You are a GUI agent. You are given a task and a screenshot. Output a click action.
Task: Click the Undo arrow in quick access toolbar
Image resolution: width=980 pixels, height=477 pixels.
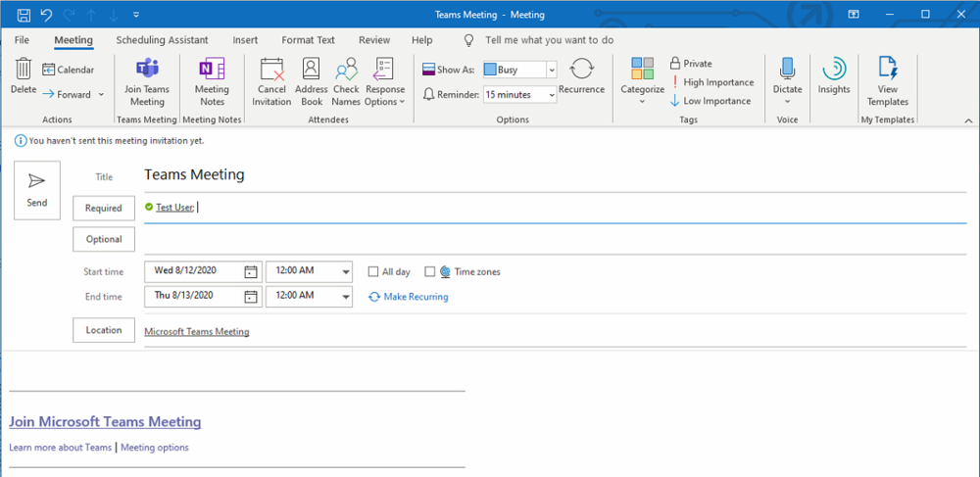point(46,15)
